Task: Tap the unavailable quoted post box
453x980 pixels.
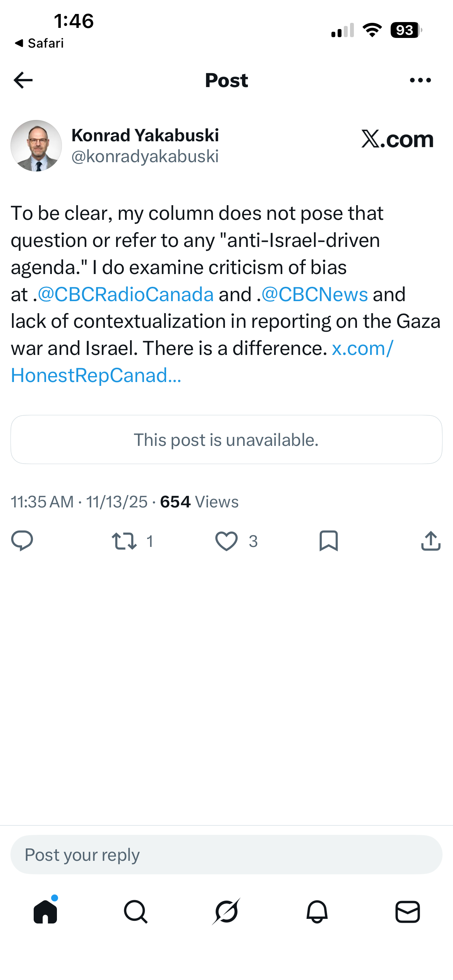Action: 226,440
